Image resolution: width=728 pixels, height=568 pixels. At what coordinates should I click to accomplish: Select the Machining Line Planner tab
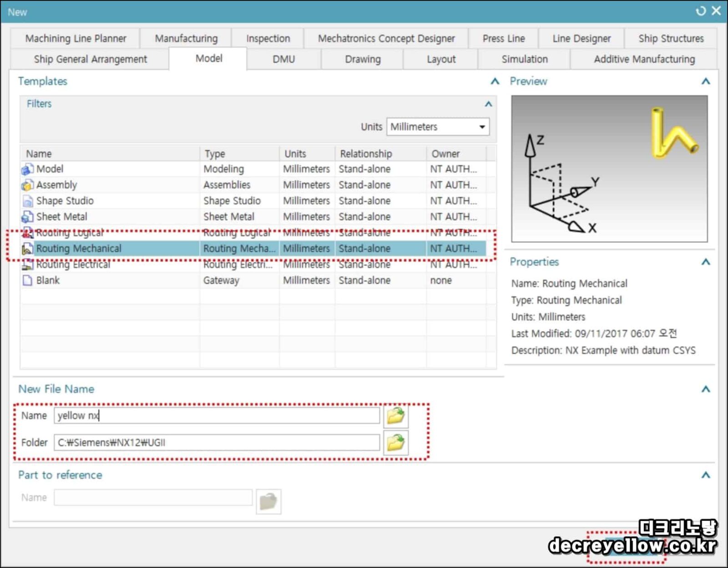(x=76, y=39)
